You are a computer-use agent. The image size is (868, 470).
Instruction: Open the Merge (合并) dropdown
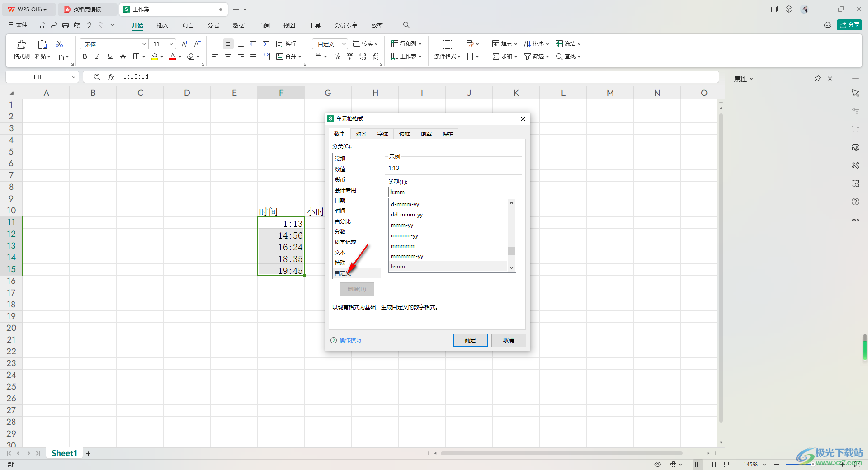click(x=288, y=56)
